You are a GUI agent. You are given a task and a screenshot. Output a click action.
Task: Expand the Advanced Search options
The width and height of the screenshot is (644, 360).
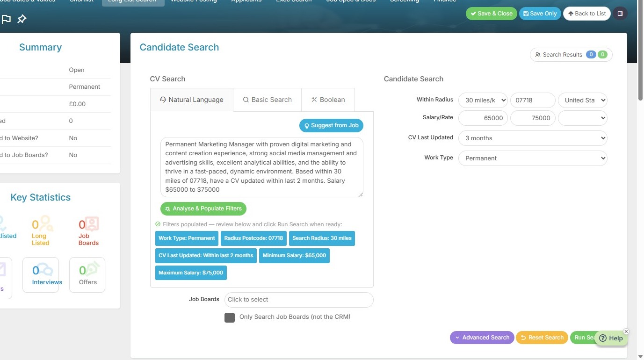(482, 338)
